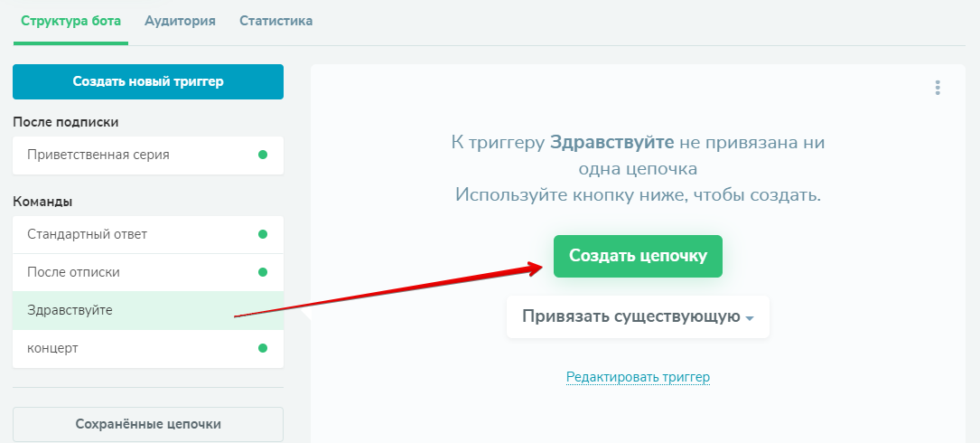Image resolution: width=980 pixels, height=443 pixels.
Task: Click the Редактировать триггер link
Action: pos(638,377)
